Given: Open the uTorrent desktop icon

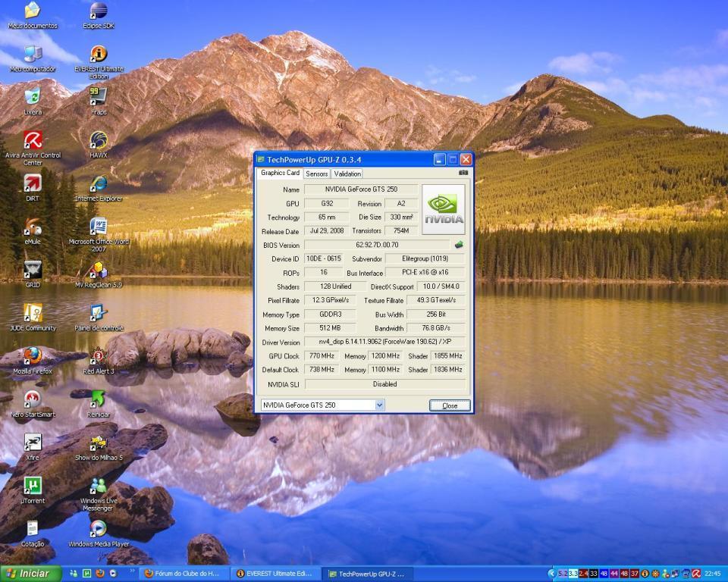Looking at the screenshot, I should pos(33,485).
